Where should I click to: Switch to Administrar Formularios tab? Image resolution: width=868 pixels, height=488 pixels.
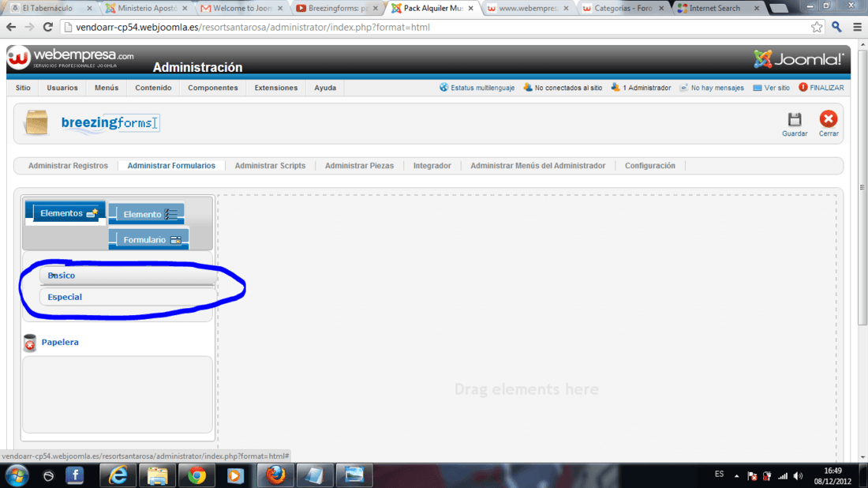coord(171,166)
